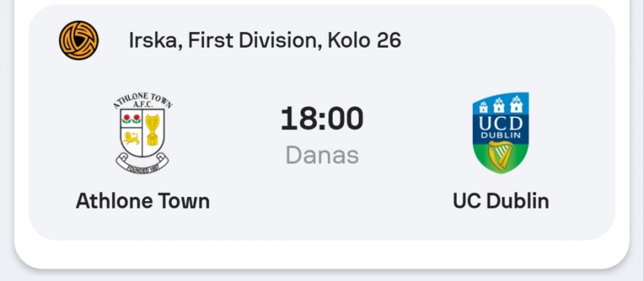Image resolution: width=644 pixels, height=281 pixels.
Task: Click the arched Athlone Town crest lettering
Action: (x=142, y=101)
